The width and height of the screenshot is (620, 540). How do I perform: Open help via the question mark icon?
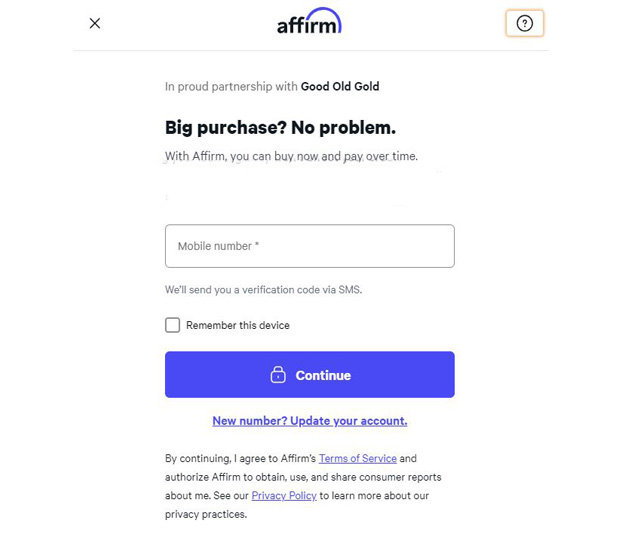click(524, 23)
